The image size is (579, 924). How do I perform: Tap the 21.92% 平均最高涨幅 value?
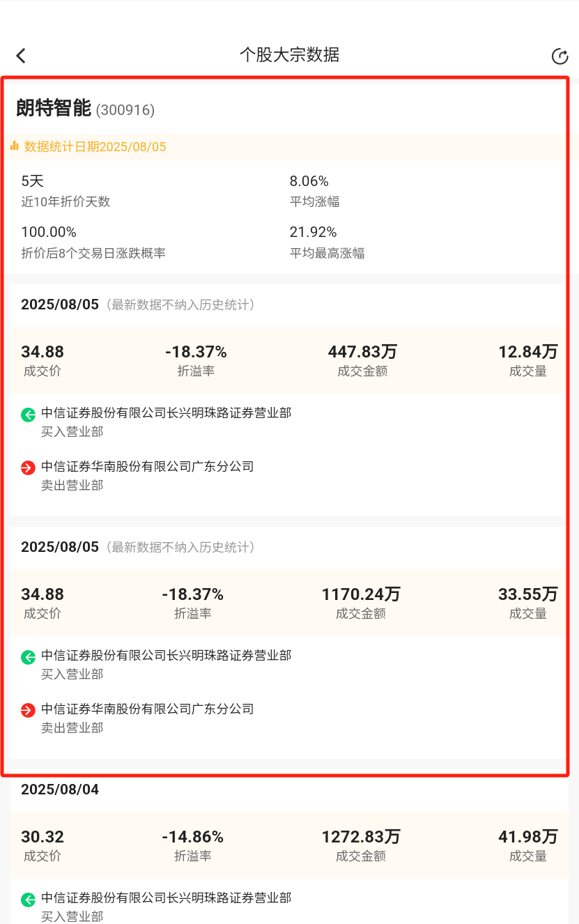(313, 232)
